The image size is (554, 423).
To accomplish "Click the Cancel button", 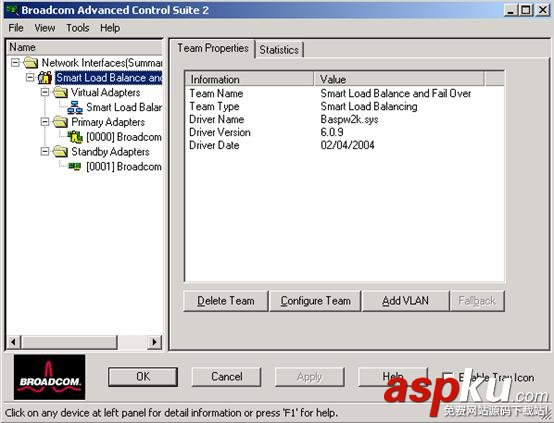I will 226,377.
